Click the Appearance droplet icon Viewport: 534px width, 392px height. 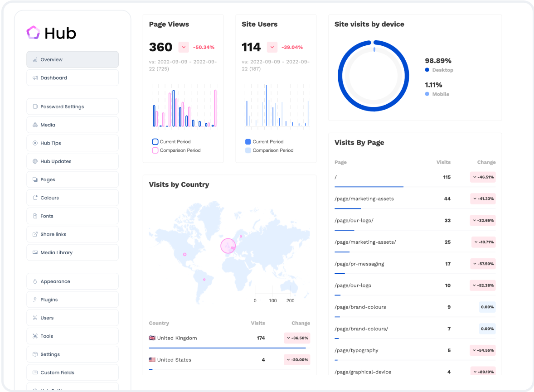click(35, 281)
